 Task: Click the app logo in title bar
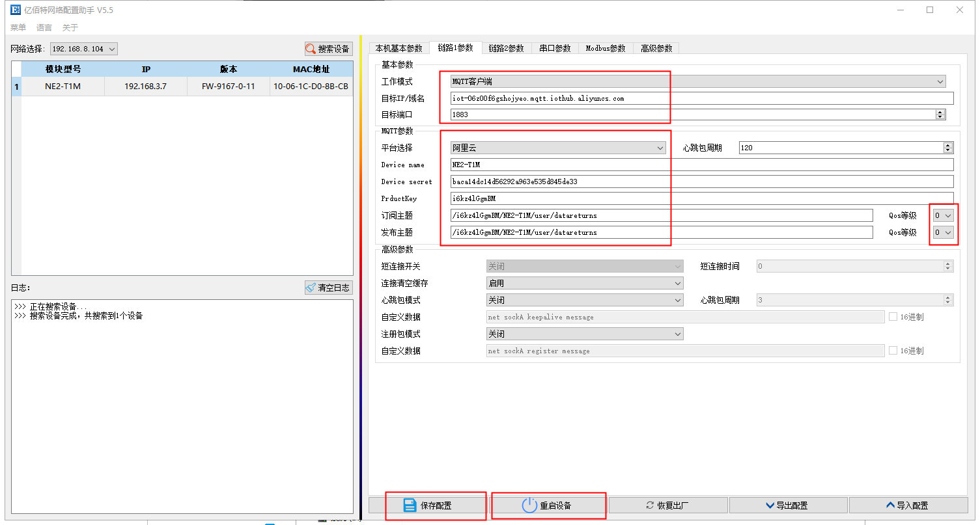[15, 10]
